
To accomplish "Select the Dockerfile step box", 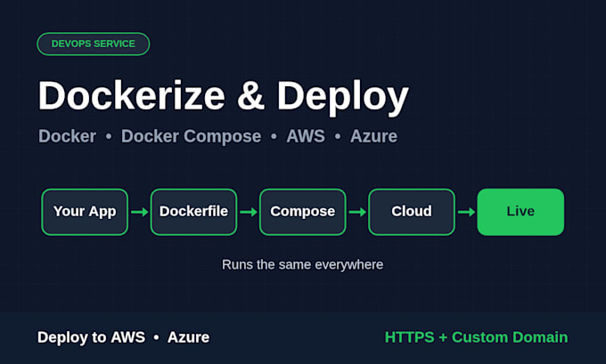I will click(193, 212).
